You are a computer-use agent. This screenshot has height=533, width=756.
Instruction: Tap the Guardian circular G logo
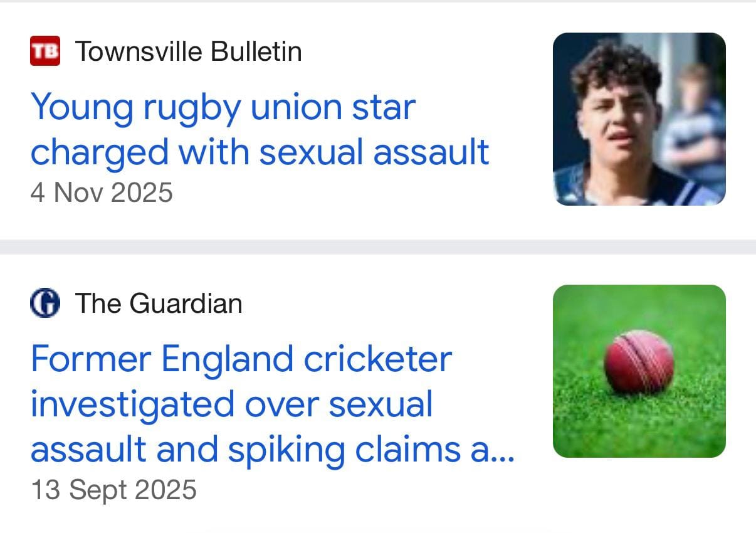[x=45, y=304]
